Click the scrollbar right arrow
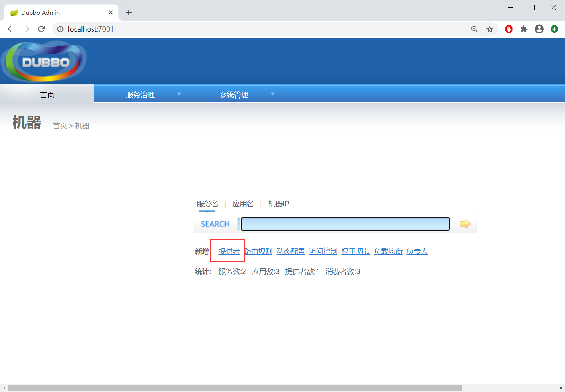 pos(561,388)
